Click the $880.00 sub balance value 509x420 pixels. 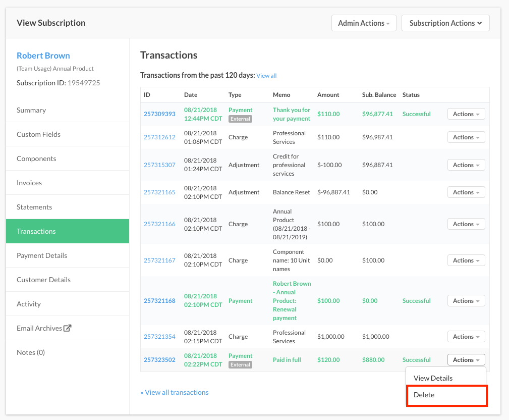[373, 360]
